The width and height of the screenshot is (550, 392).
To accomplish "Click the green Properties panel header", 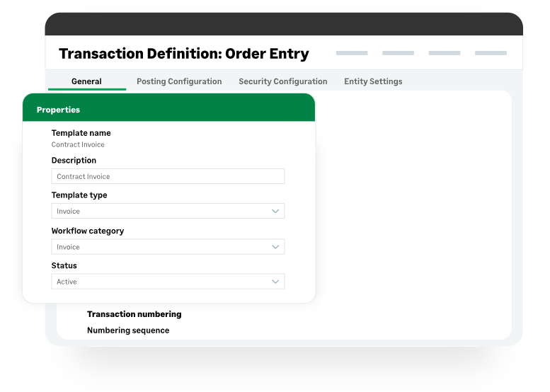I will pyautogui.click(x=168, y=109).
